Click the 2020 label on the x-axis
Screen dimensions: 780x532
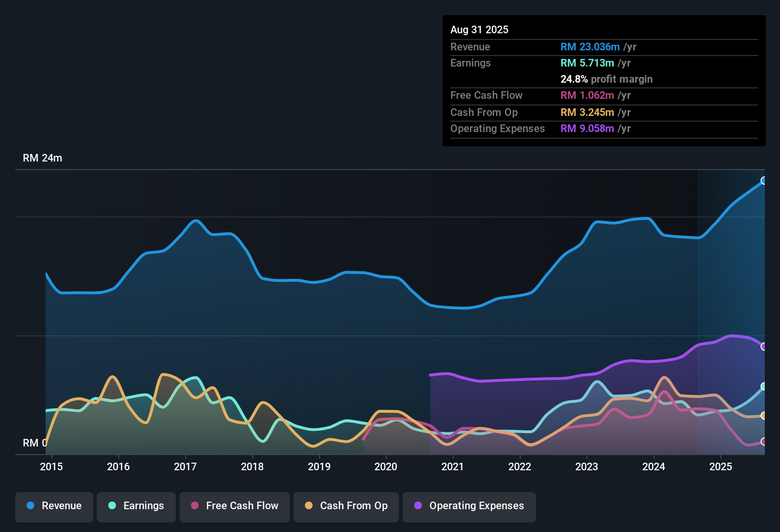click(x=386, y=466)
